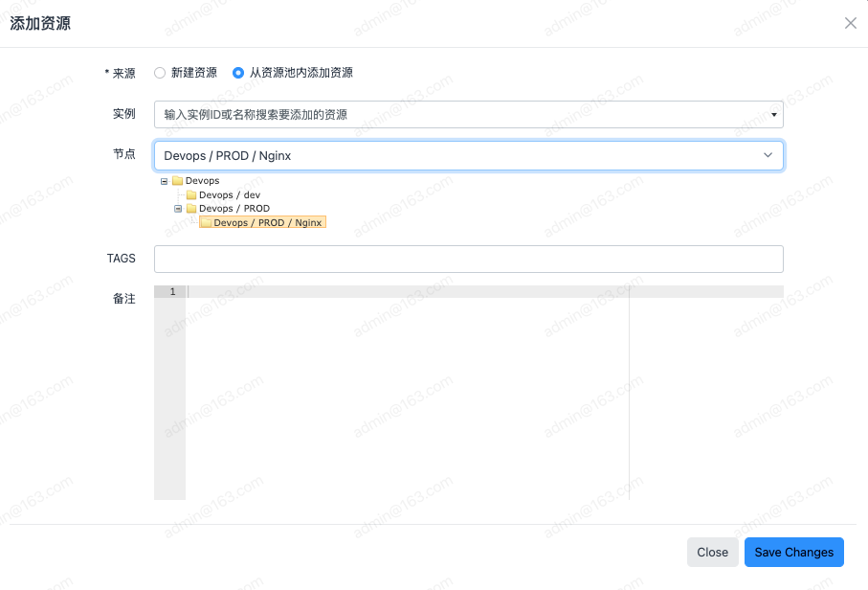Click the Close button
This screenshot has height=590, width=868.
[x=712, y=553]
